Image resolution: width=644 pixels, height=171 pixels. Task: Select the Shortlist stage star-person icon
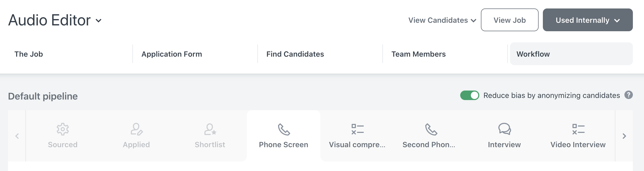pos(210,129)
